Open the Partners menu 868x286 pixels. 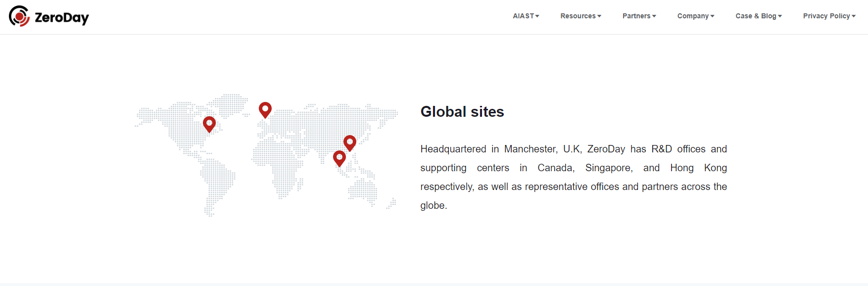(x=639, y=16)
